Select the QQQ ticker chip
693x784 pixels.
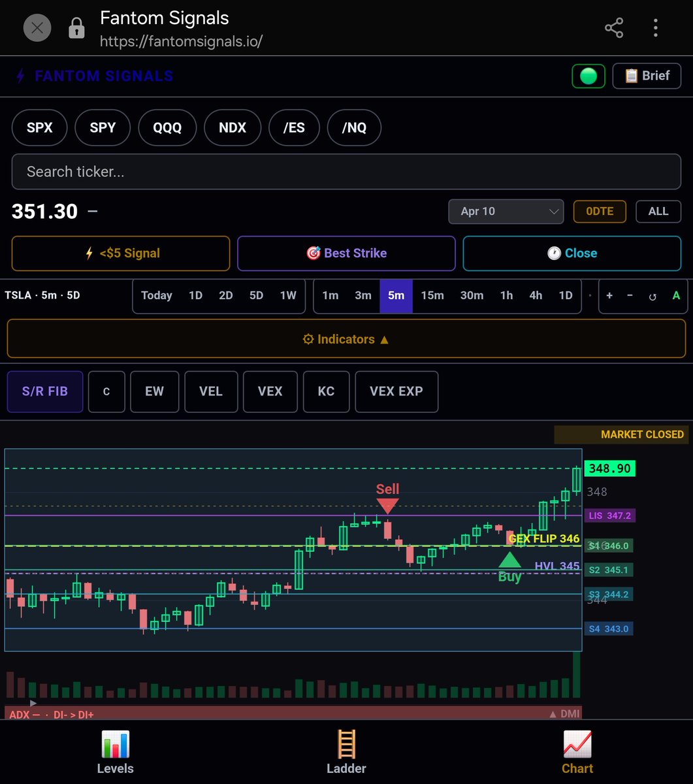point(167,127)
